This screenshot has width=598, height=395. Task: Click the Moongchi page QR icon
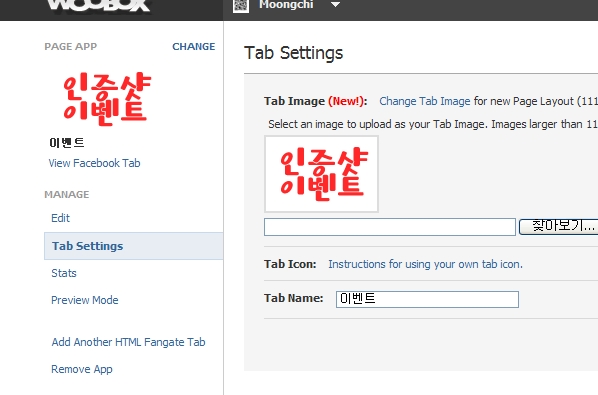(x=241, y=6)
